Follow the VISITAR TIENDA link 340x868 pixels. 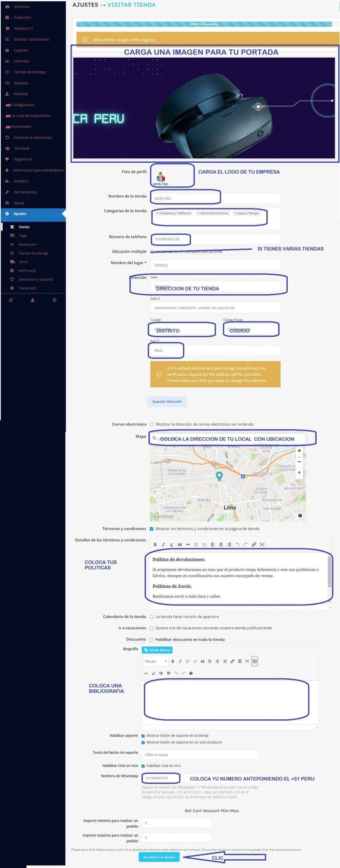131,5
